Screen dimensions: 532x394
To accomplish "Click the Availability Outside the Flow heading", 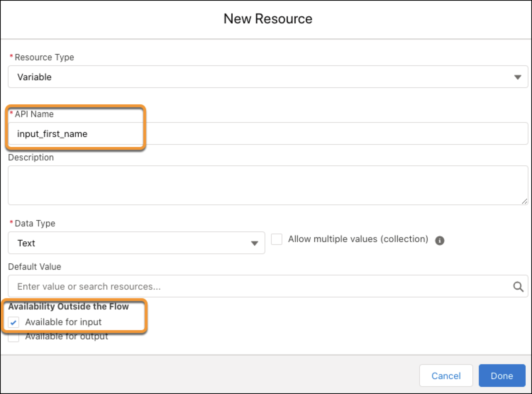I will (68, 306).
